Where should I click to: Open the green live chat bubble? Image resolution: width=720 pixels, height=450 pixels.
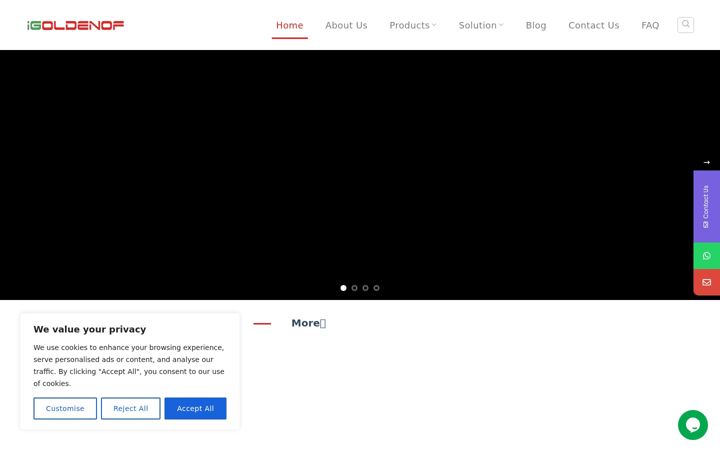pyautogui.click(x=692, y=425)
